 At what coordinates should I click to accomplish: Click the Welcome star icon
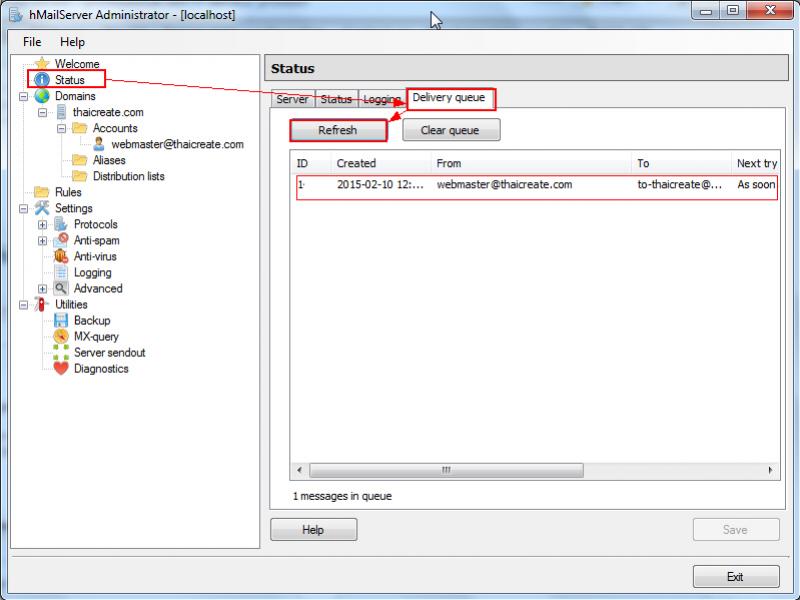pyautogui.click(x=42, y=64)
